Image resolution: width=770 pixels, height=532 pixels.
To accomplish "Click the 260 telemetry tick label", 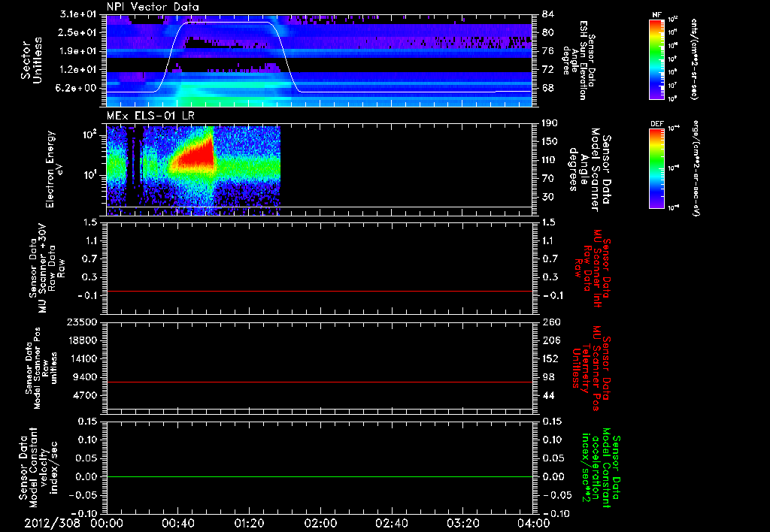I will pyautogui.click(x=550, y=322).
